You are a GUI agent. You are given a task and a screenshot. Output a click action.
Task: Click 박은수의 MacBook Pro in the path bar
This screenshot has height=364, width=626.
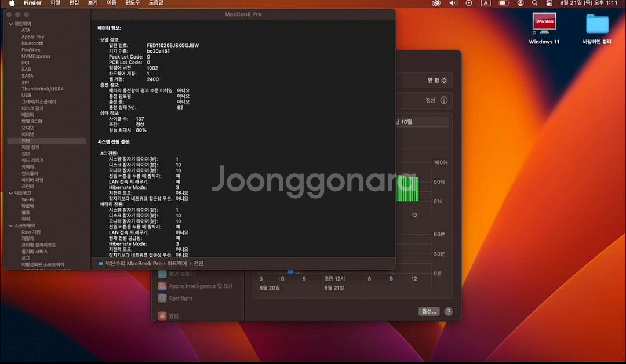133,263
